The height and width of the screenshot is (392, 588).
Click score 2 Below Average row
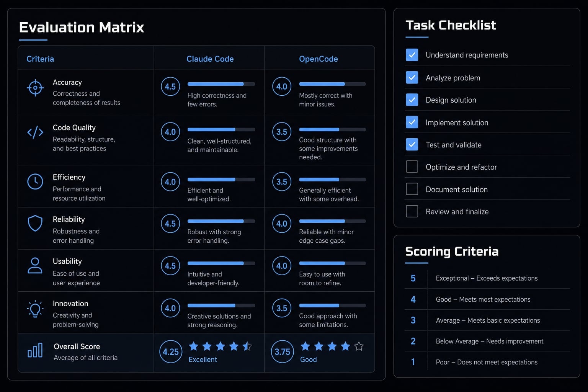pyautogui.click(x=487, y=341)
